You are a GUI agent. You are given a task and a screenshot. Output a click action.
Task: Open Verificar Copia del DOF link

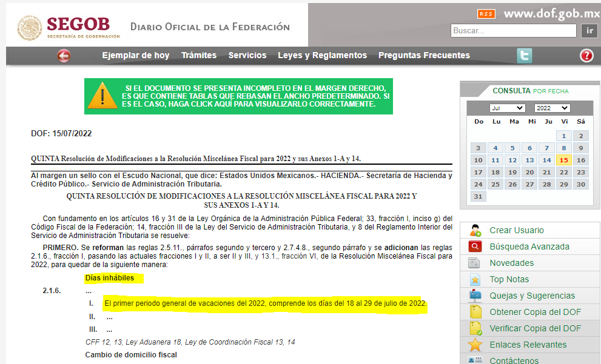[x=536, y=329]
